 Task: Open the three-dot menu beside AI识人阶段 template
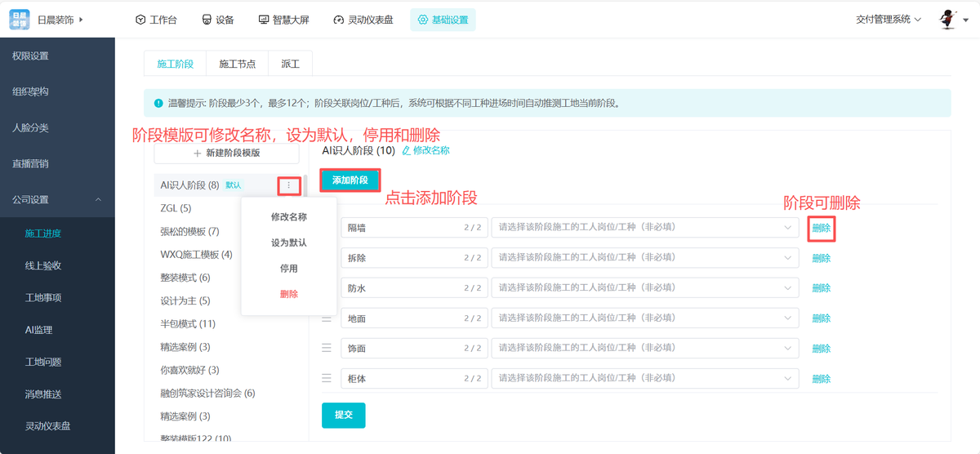[287, 185]
